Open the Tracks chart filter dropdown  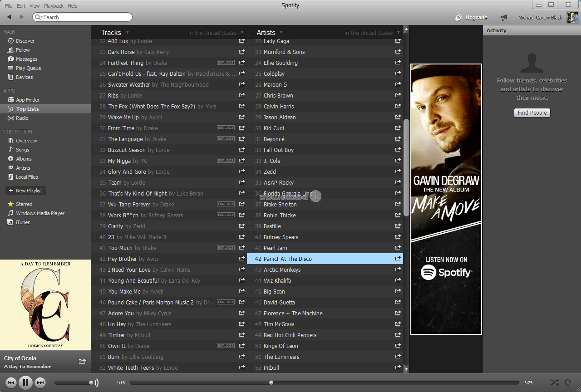coord(127,32)
